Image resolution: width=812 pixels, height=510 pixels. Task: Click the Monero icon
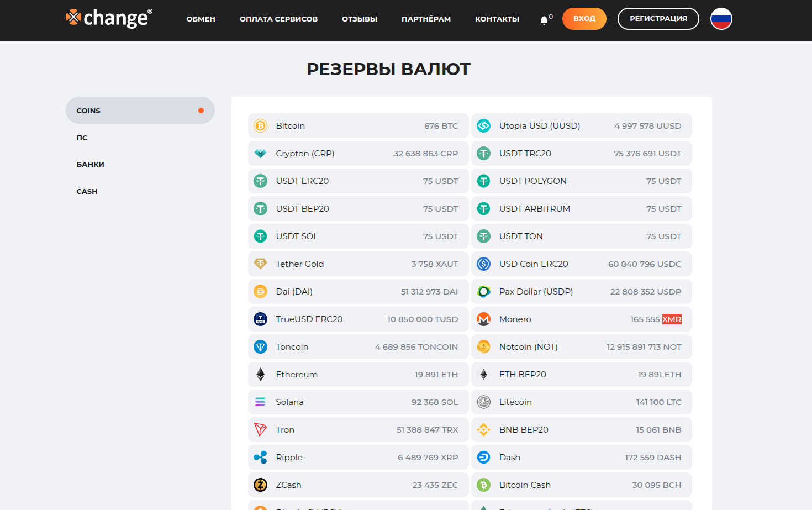[484, 319]
